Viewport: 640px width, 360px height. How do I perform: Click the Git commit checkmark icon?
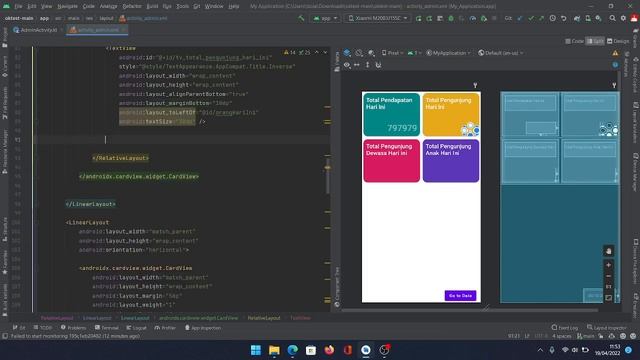click(531, 18)
